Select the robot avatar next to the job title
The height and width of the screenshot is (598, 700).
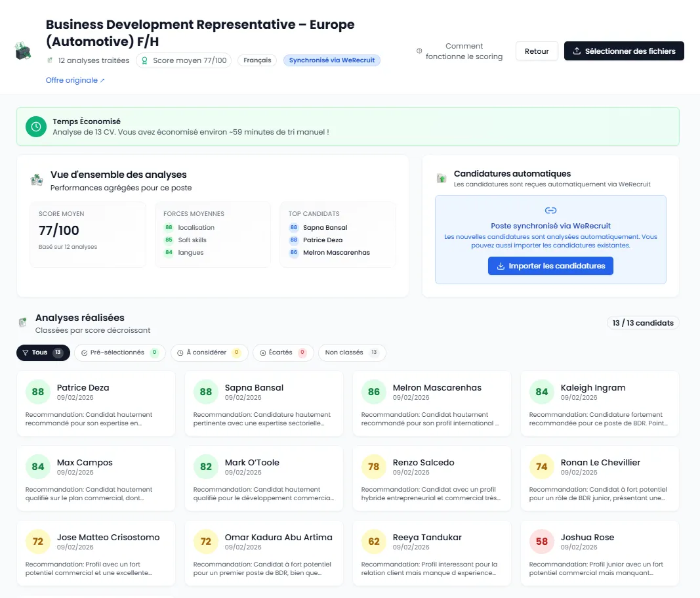24,51
